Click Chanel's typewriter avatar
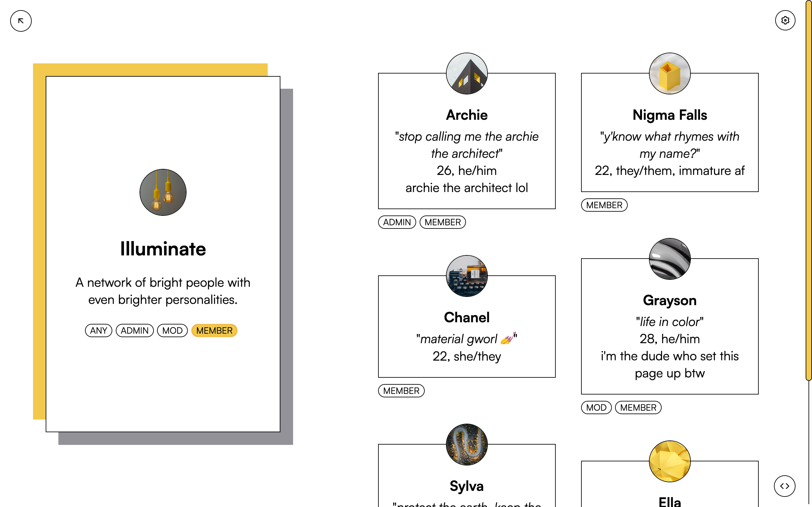 [x=466, y=276]
